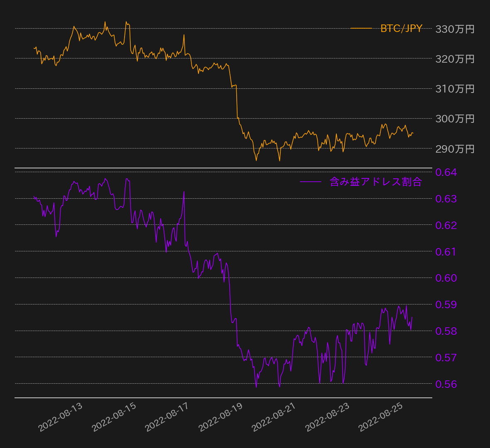
Task: Click the 含み益アドレス割合 legend label
Action: tap(375, 182)
